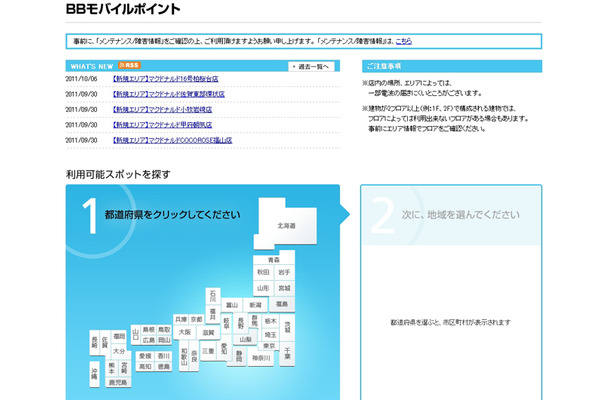The height and width of the screenshot is (400, 610).
Task: Select 秋田 prefecture tile
Action: pyautogui.click(x=263, y=272)
